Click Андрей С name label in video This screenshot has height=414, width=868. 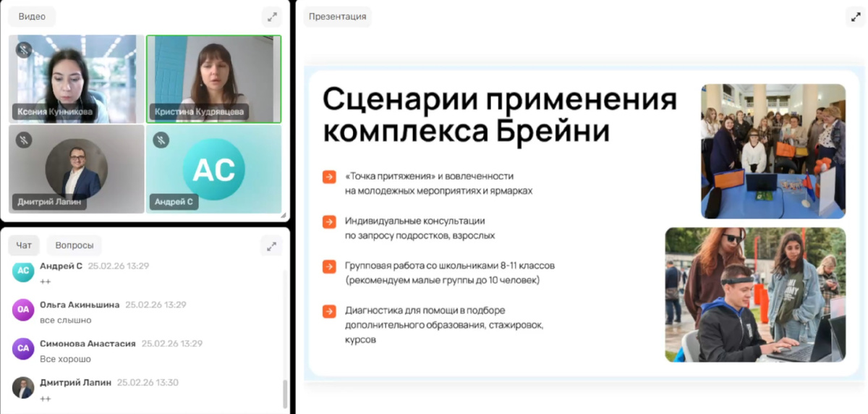click(x=174, y=203)
